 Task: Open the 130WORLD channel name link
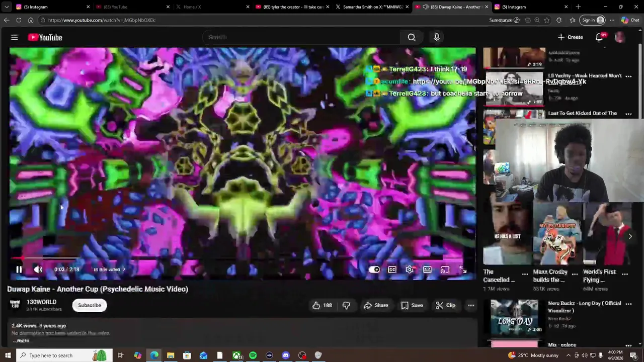point(41,302)
